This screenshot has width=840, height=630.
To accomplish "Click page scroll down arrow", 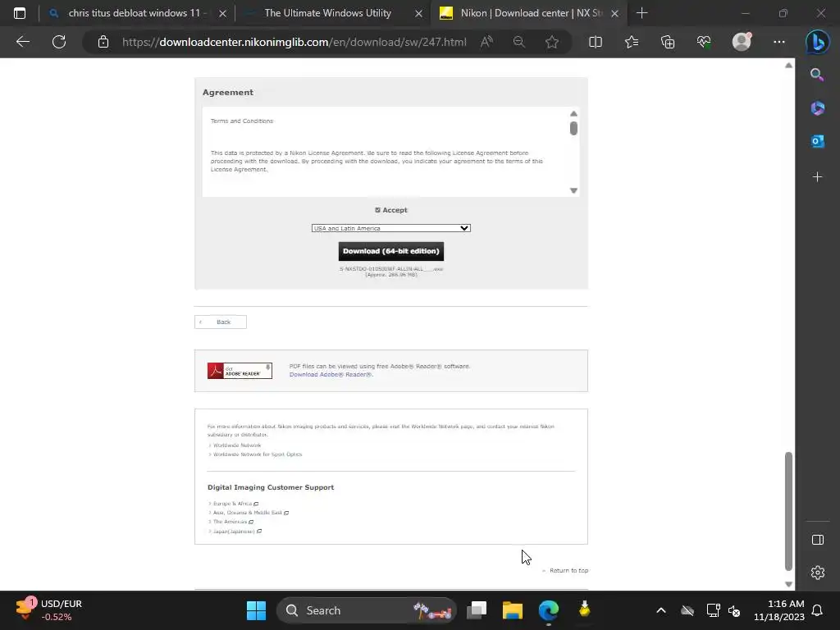I will (x=788, y=584).
